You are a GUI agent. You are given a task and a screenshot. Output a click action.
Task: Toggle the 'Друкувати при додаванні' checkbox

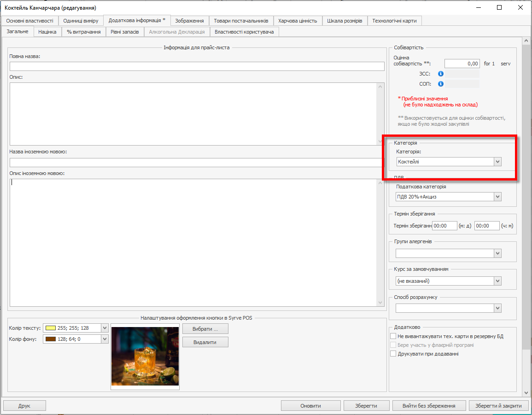tap(393, 354)
